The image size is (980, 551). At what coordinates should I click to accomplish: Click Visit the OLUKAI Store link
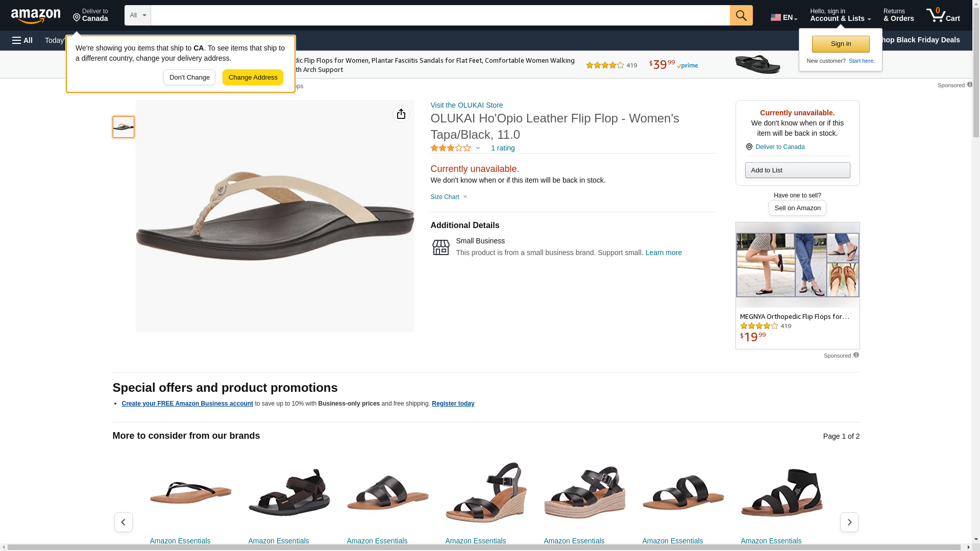click(x=467, y=105)
